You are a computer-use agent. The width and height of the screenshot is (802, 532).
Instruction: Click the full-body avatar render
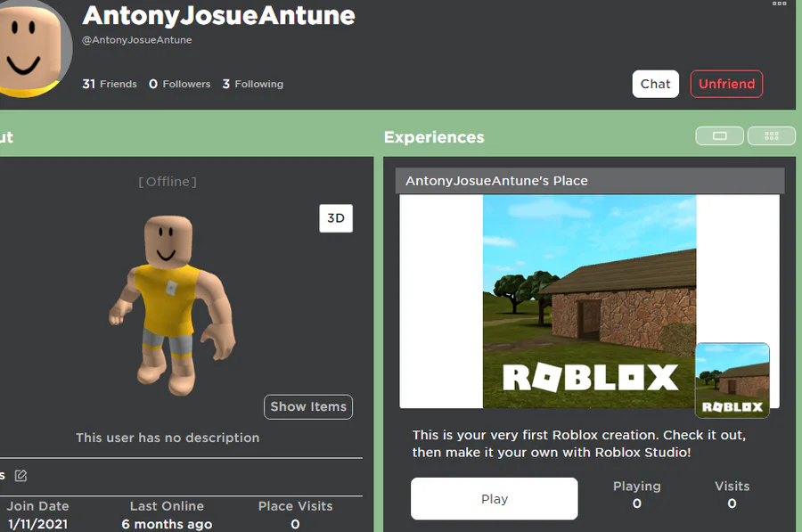pos(172,306)
